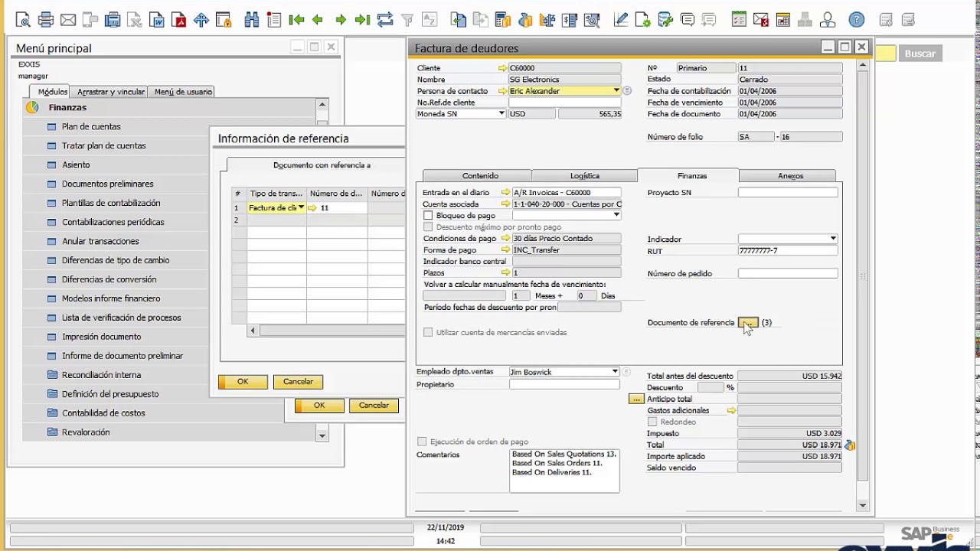Click link arrow beside Gastos adicionales
Viewport: 980px width, 551px height.
coord(731,411)
